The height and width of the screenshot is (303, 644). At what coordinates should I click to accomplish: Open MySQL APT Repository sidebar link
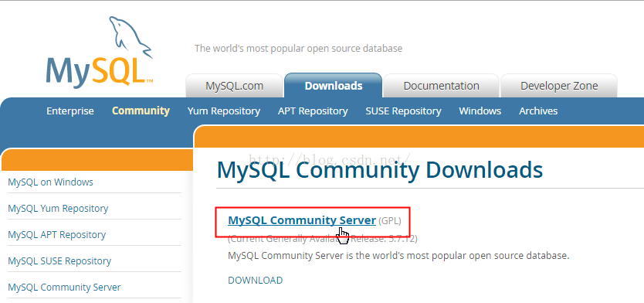point(56,235)
